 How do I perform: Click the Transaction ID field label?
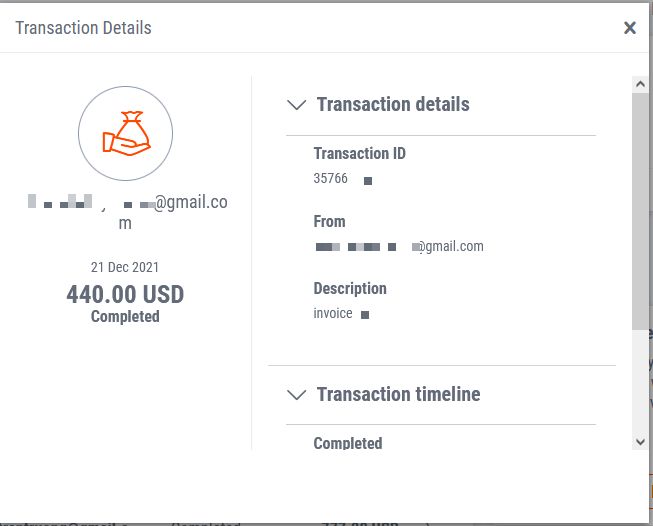pyautogui.click(x=360, y=154)
